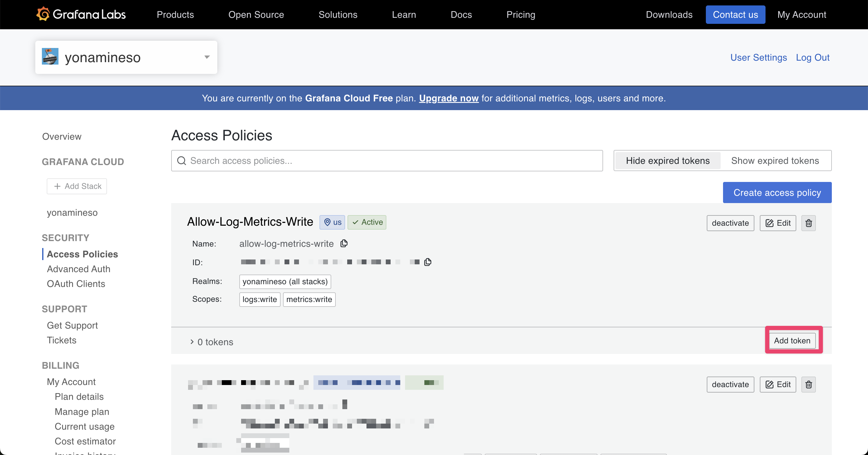Open the Products menu
868x455 pixels.
click(x=175, y=14)
